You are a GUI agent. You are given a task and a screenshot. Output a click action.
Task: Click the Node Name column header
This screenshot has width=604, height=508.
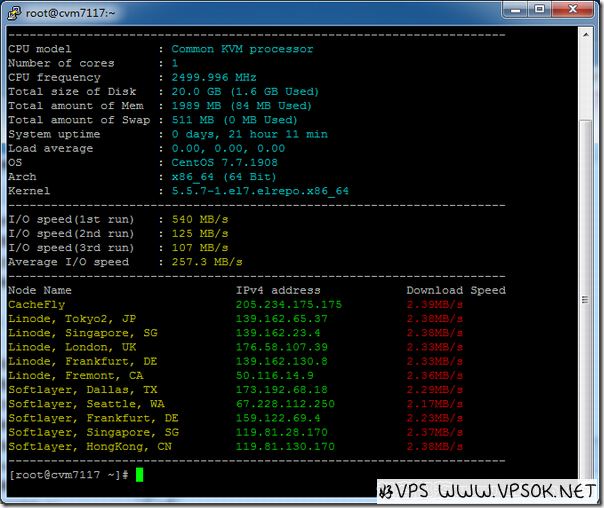39,290
